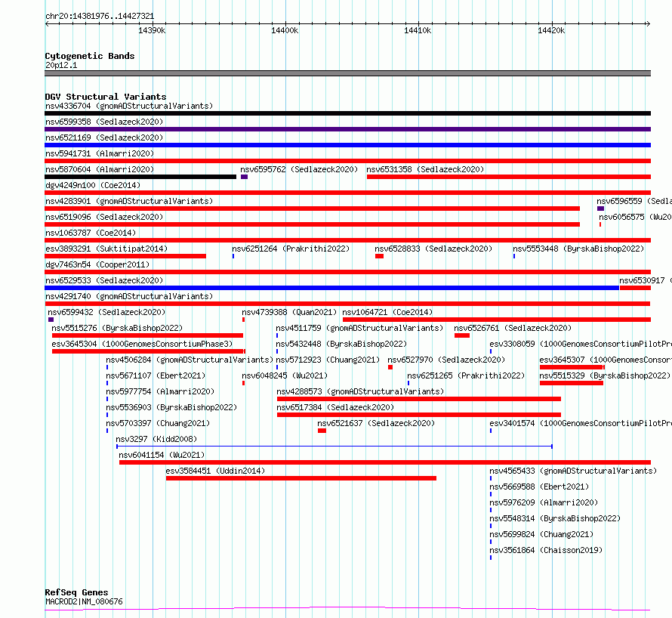Click nsv4511759 gnomADStructuralVariants label

[x=359, y=328]
